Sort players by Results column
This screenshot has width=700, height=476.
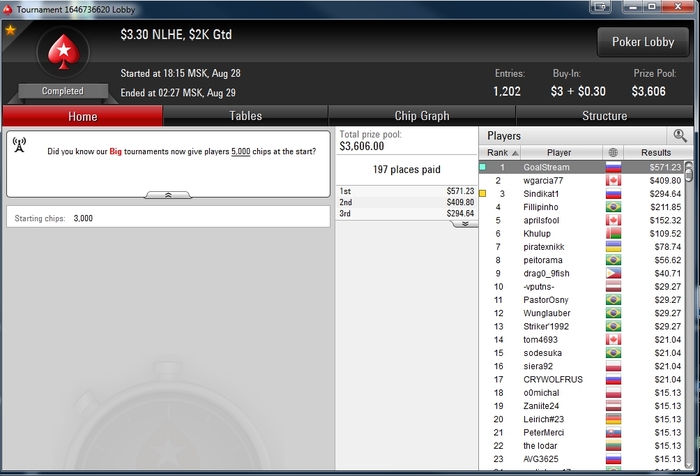tap(656, 152)
